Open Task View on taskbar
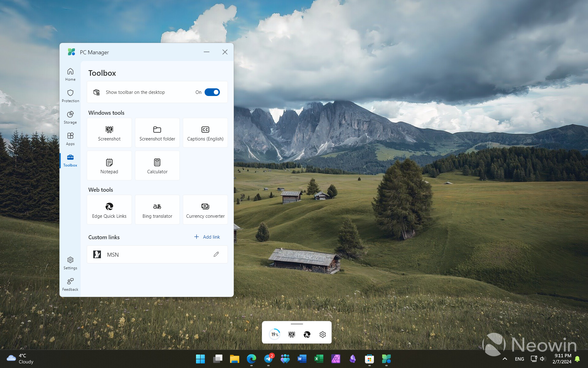Image resolution: width=588 pixels, height=368 pixels. pos(217,359)
